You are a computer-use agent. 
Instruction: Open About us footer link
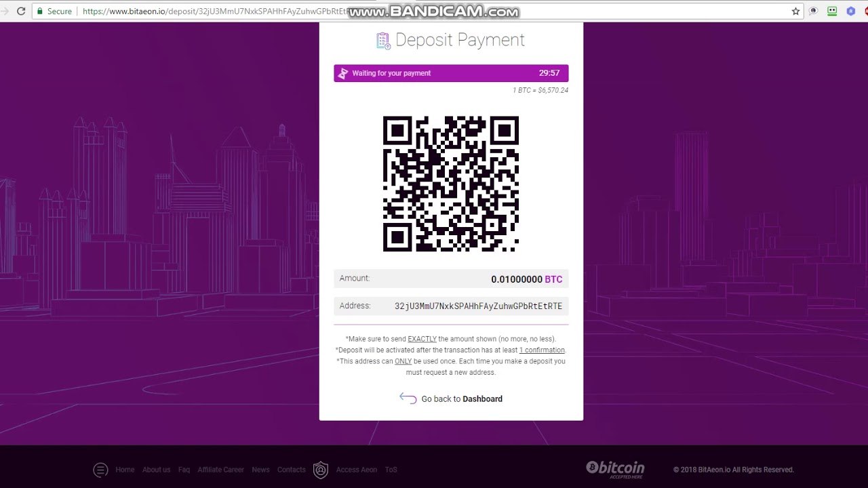(x=156, y=470)
